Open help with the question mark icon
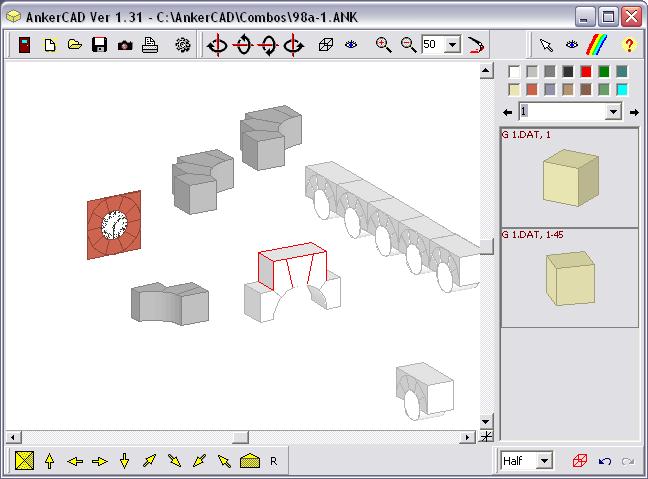Image resolution: width=648 pixels, height=479 pixels. (629, 45)
